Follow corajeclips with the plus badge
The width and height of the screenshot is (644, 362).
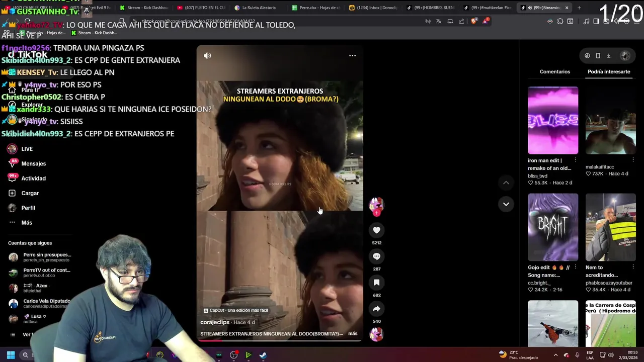tap(376, 213)
